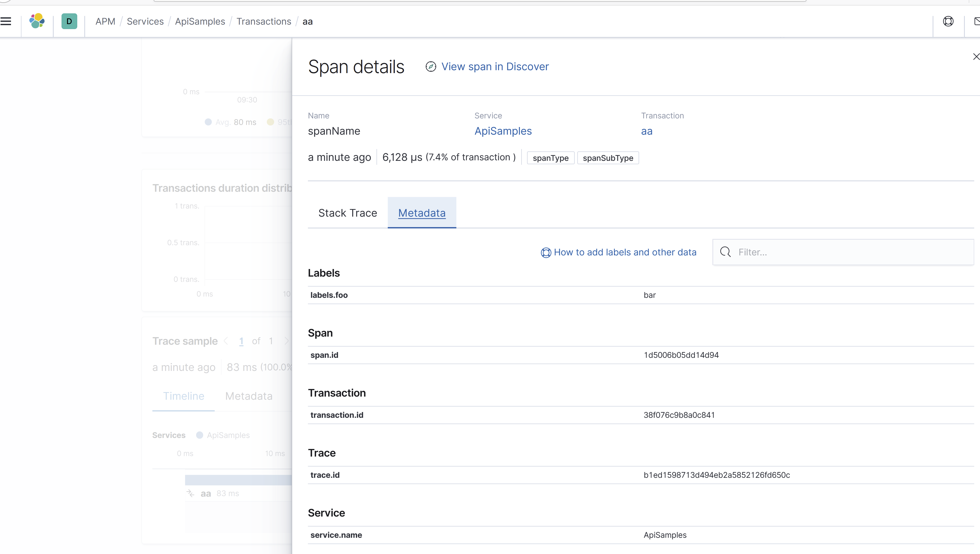980x554 pixels.
Task: Open the aa transaction link
Action: (x=646, y=131)
